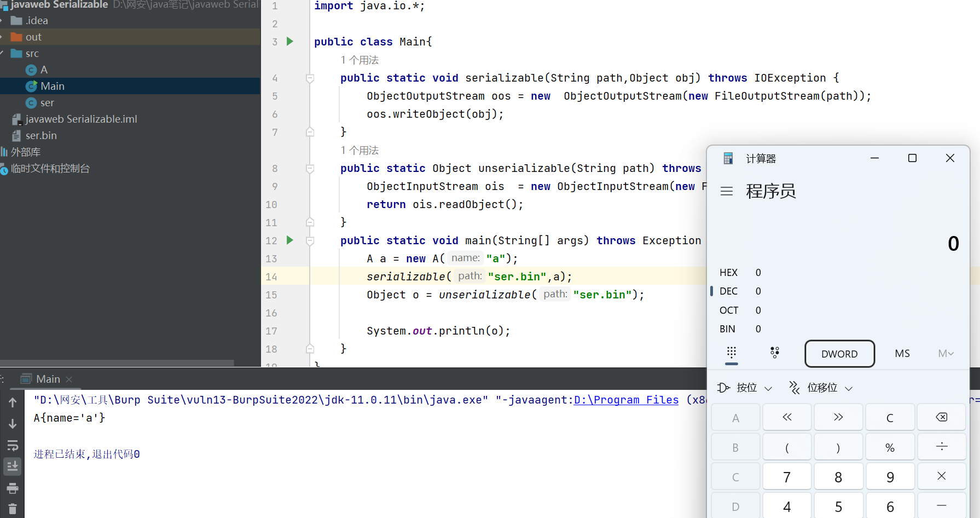Click the 8 key in Calculator
Image resolution: width=980 pixels, height=518 pixels.
tap(838, 476)
